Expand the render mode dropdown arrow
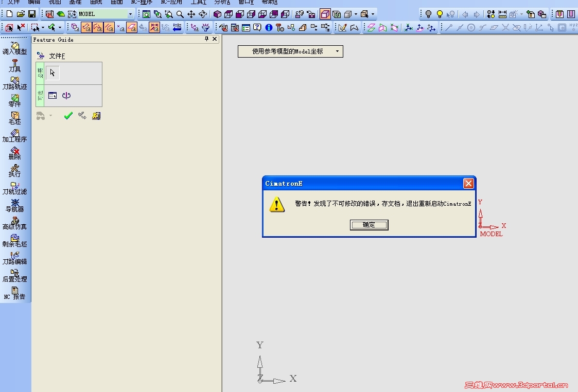Screen dimensions: 578x392 pyautogui.click(x=356, y=14)
